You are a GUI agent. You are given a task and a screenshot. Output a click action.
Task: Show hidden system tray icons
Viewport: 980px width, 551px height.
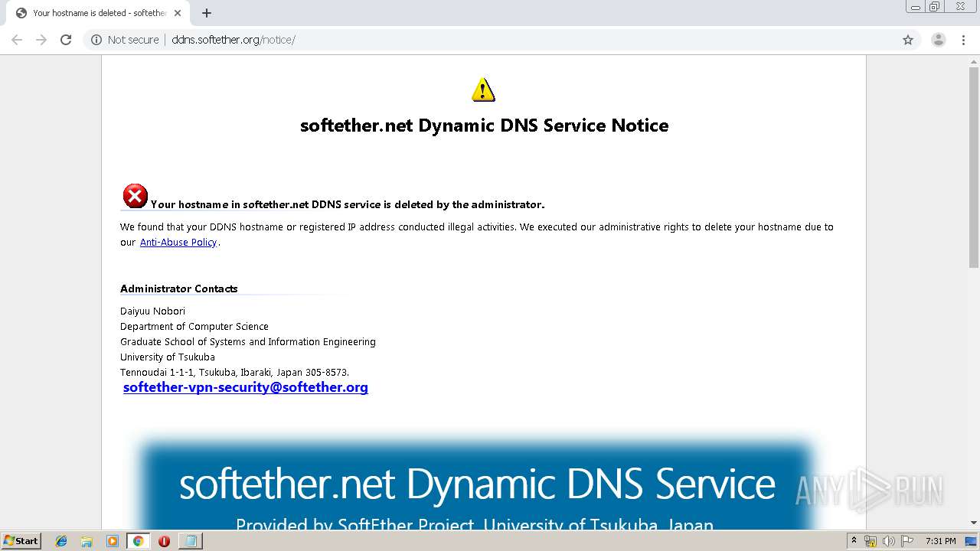point(854,541)
